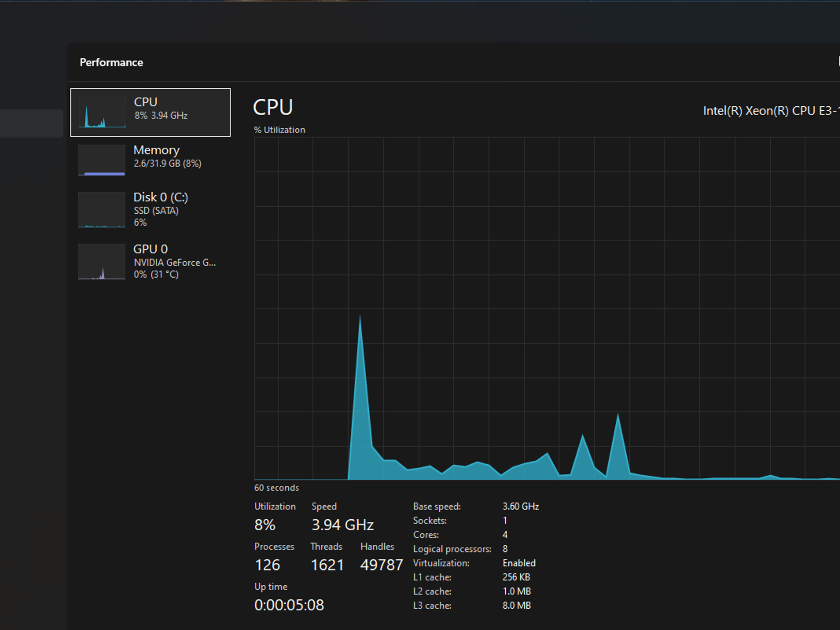Viewport: 840px width, 630px height.
Task: Click the highlighted sidebar item at left edge
Action: 31,123
